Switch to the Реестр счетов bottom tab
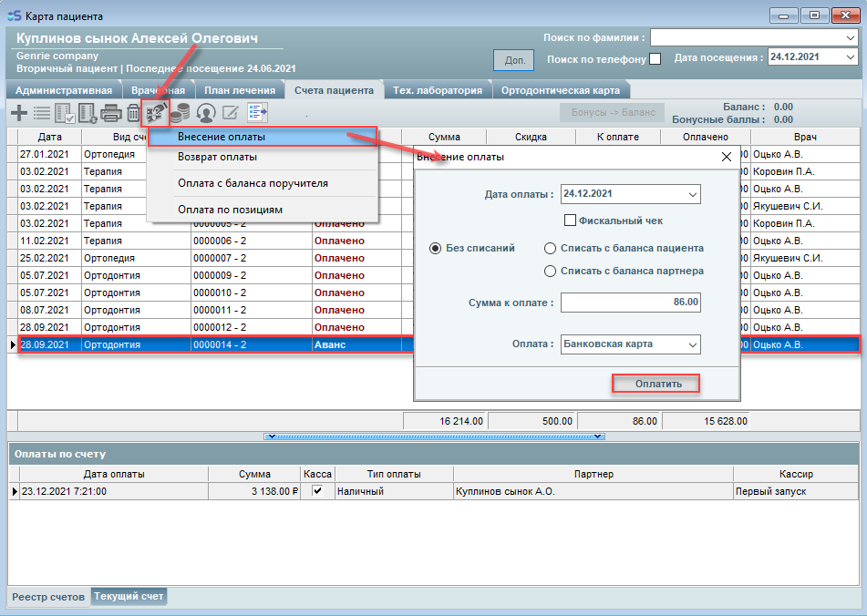This screenshot has height=616, width=867. [49, 597]
